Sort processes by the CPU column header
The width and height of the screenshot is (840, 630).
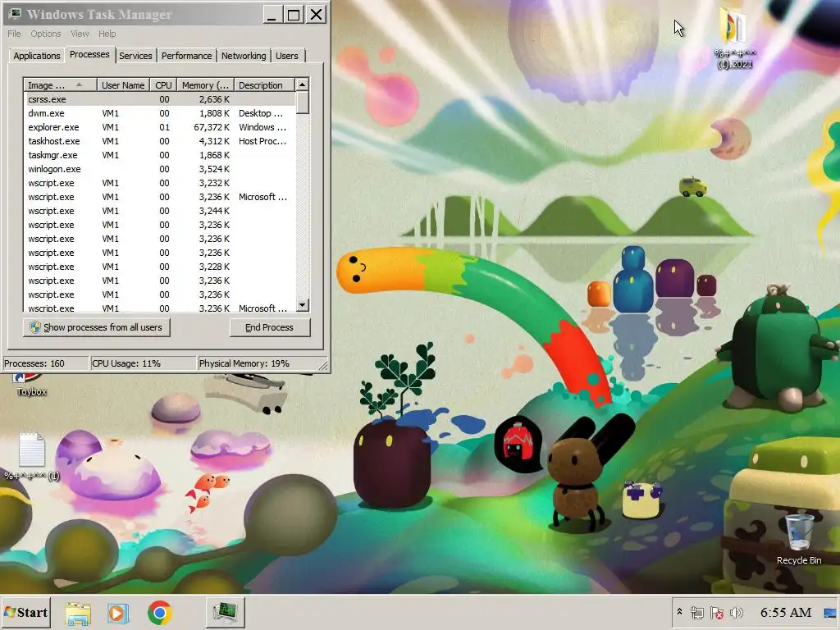163,85
